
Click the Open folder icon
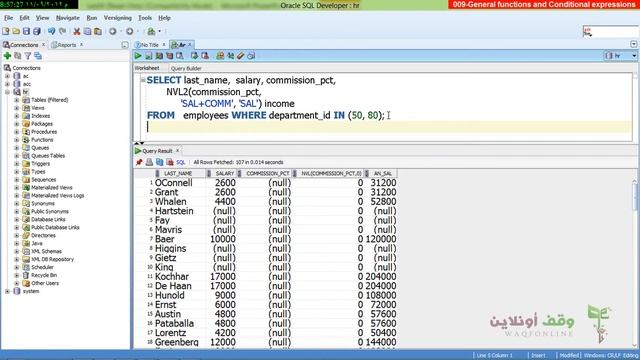[16, 31]
